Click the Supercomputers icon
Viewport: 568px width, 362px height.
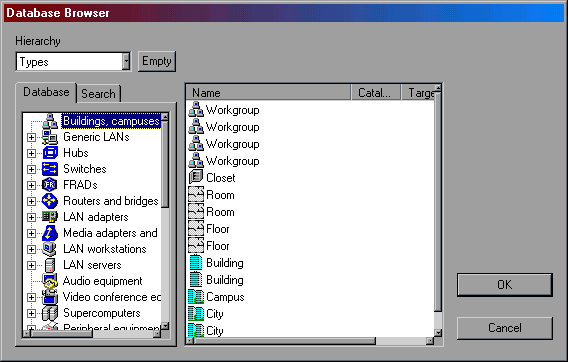(x=50, y=313)
